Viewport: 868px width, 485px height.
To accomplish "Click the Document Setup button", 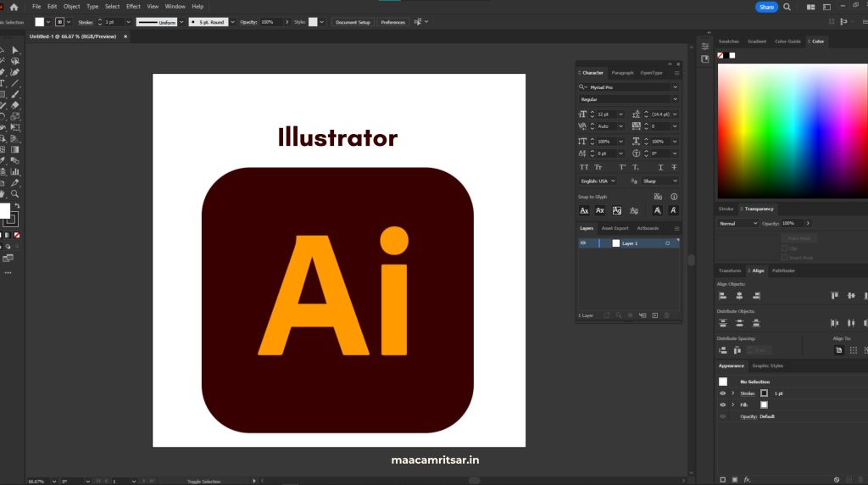I will pyautogui.click(x=353, y=22).
